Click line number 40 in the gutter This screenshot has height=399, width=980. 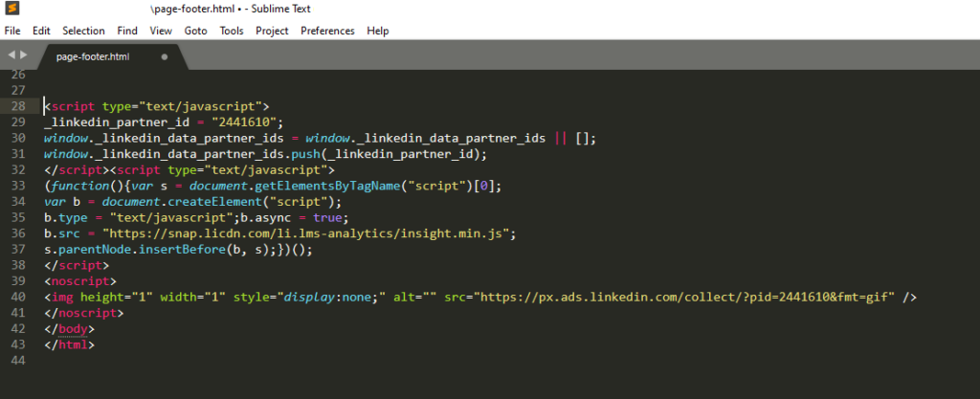pos(18,297)
